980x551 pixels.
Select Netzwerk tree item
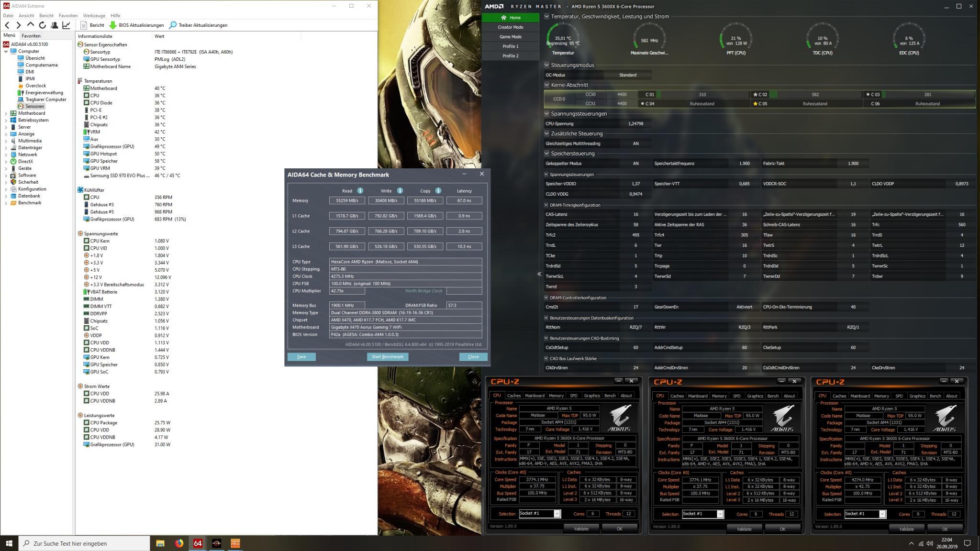point(27,154)
